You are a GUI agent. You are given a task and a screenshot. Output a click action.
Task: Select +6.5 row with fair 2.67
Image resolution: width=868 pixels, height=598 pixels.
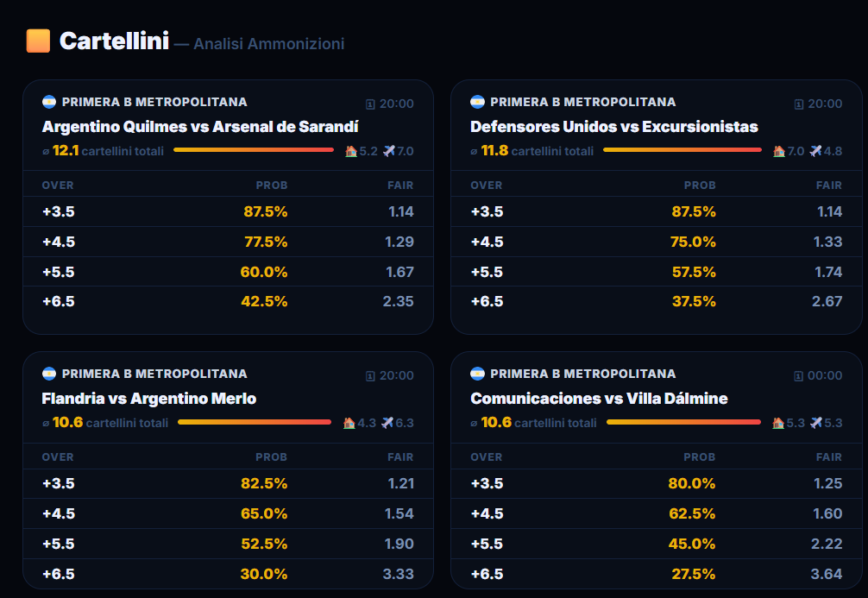(x=657, y=302)
